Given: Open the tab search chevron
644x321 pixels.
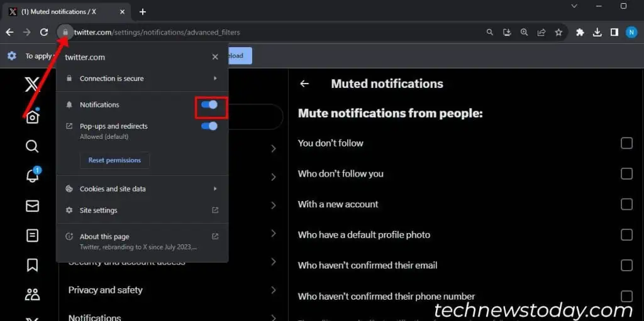Looking at the screenshot, I should pos(574,6).
